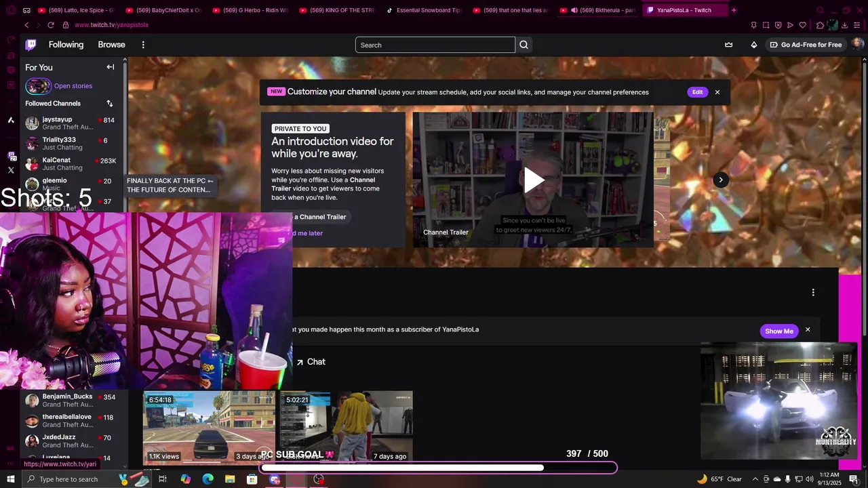The height and width of the screenshot is (488, 868).
Task: Open the 6:54:18 video thumbnail
Action: [x=209, y=427]
